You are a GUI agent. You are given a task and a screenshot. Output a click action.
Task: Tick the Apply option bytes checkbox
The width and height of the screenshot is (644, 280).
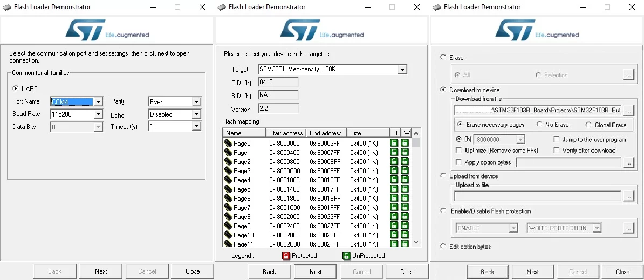[459, 162]
